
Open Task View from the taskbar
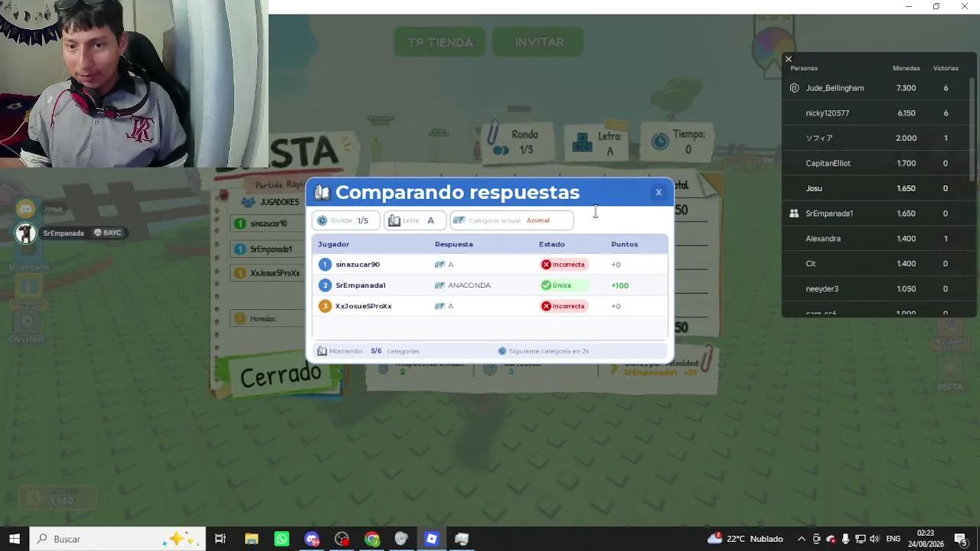coord(220,539)
